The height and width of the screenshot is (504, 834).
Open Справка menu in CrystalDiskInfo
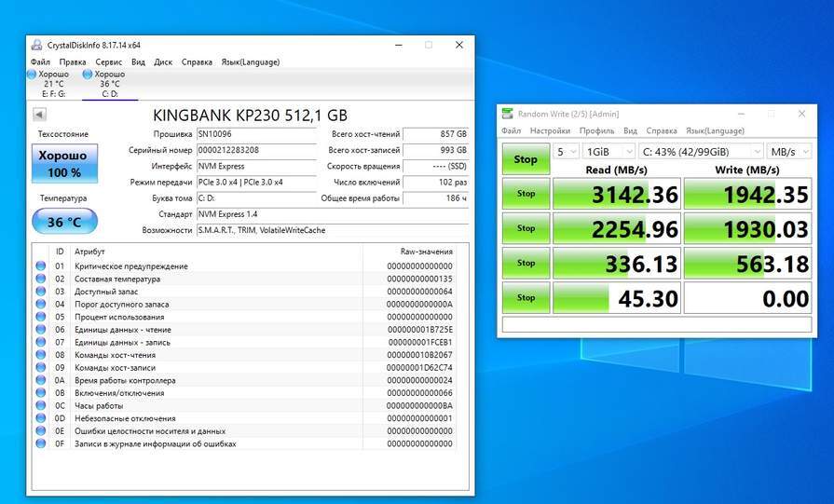point(197,62)
